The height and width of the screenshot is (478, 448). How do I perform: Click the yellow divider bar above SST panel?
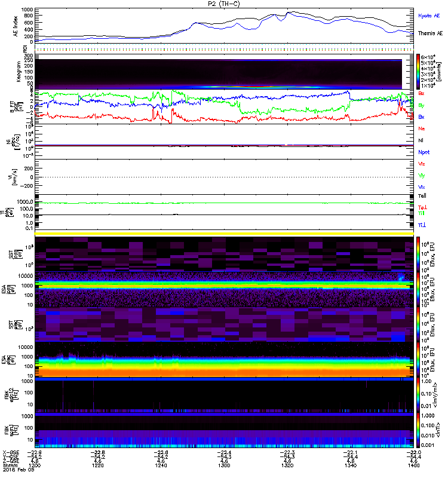tap(224, 234)
